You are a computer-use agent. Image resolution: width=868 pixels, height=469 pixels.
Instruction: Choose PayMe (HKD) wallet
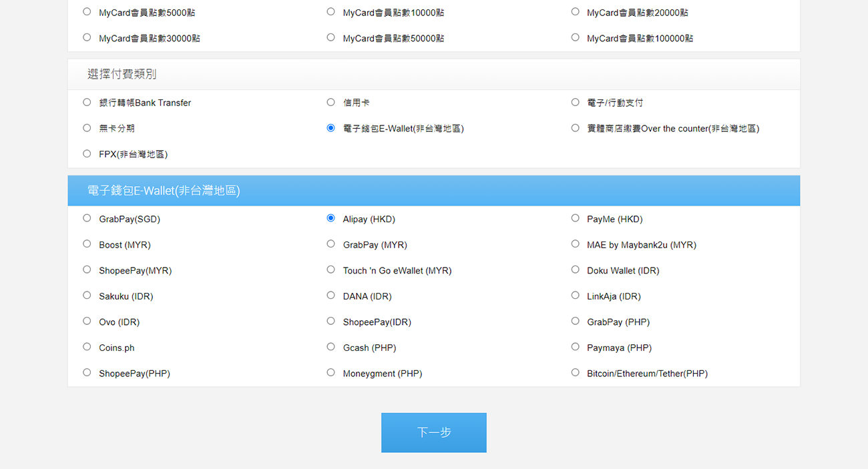click(x=575, y=219)
